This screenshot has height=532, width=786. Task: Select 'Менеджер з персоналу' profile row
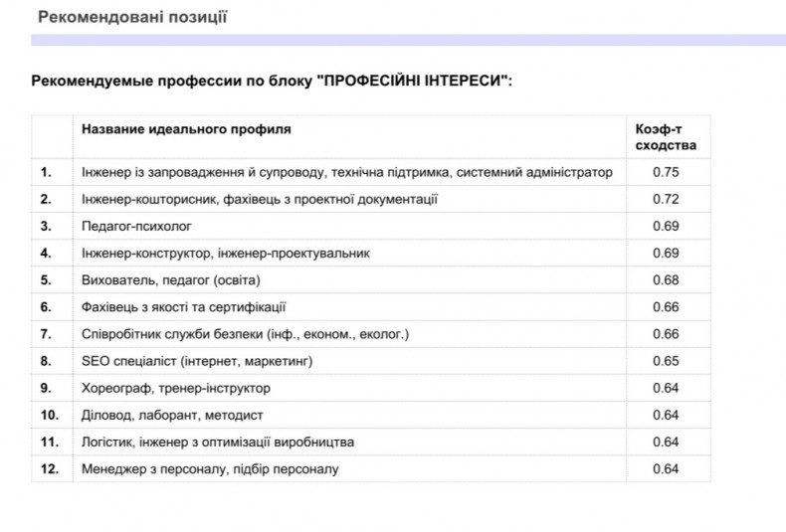[371, 469]
